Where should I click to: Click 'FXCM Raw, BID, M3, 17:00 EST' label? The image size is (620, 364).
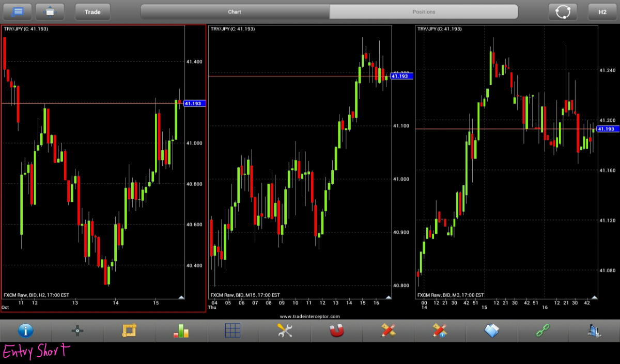451,295
